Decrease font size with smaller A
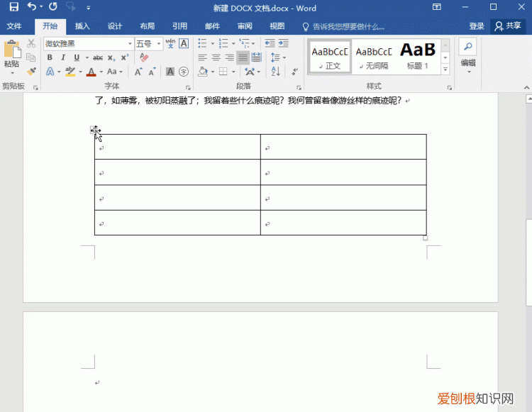Viewport: 532px width, 412px height. [x=152, y=72]
